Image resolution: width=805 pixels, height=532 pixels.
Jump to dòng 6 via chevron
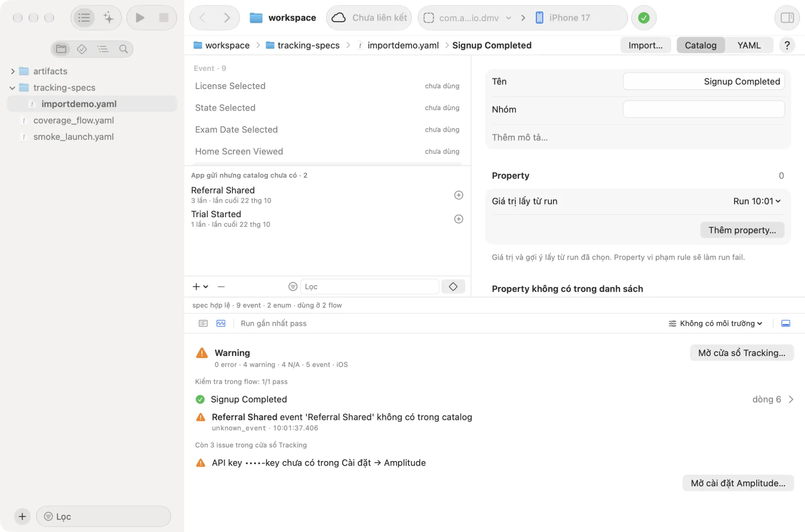tap(791, 399)
